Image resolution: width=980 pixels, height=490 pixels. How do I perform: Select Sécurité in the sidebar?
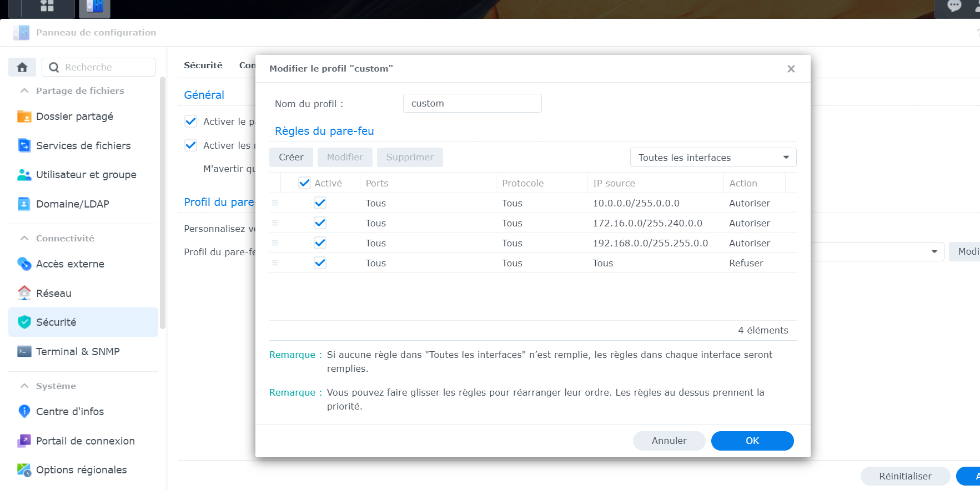point(83,322)
